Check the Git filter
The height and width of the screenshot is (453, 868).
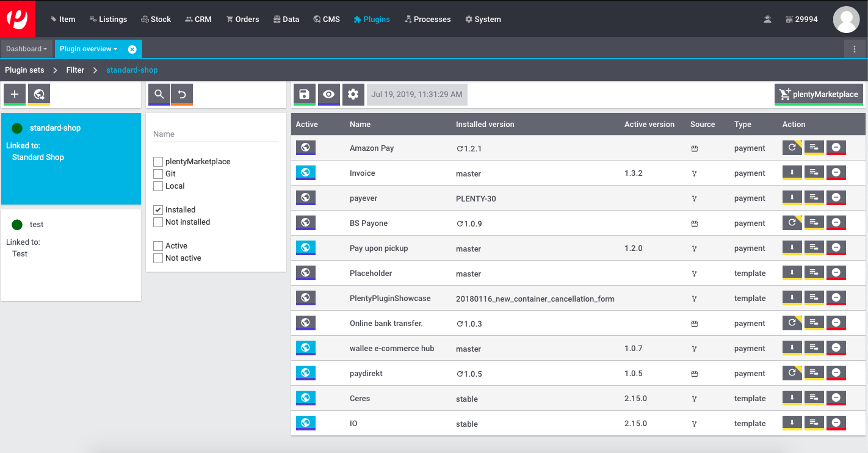(x=158, y=174)
